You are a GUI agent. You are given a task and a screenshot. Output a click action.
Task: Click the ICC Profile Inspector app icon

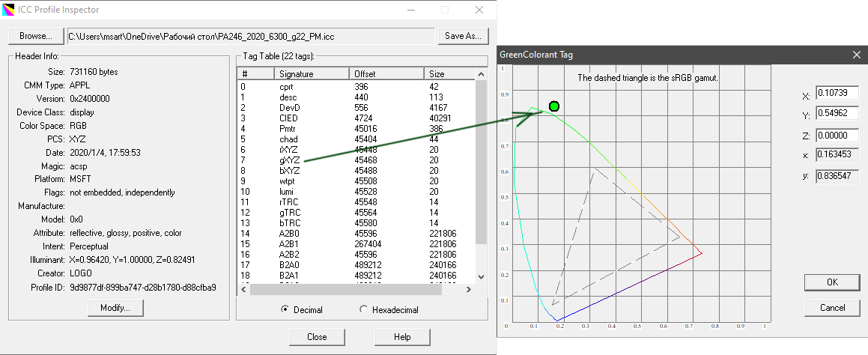pos(9,10)
